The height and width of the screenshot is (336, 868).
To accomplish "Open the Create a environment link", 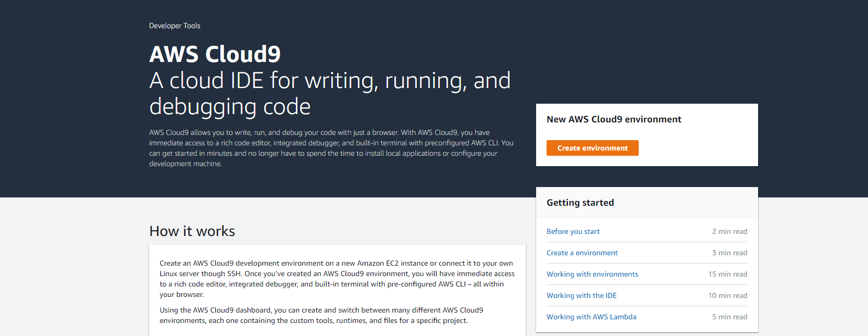I will pyautogui.click(x=582, y=253).
